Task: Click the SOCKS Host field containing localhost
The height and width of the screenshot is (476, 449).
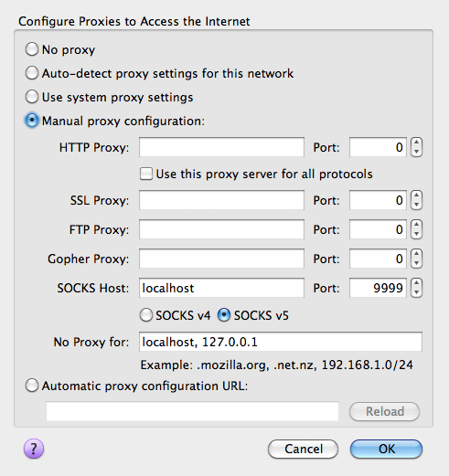Action: point(221,288)
